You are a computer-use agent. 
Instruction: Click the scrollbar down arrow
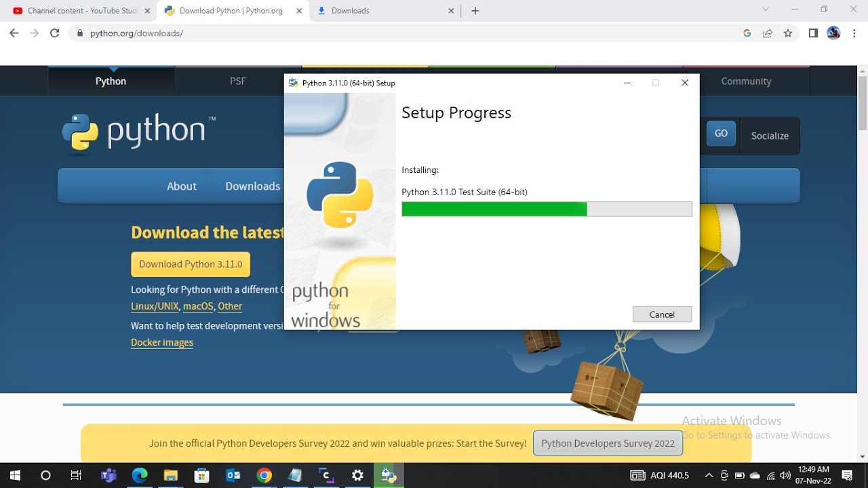tap(863, 456)
